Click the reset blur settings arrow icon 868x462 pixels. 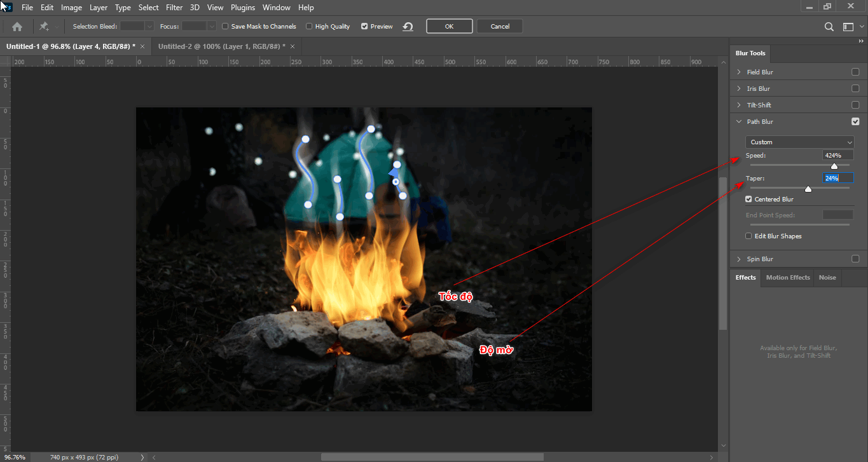click(x=408, y=26)
